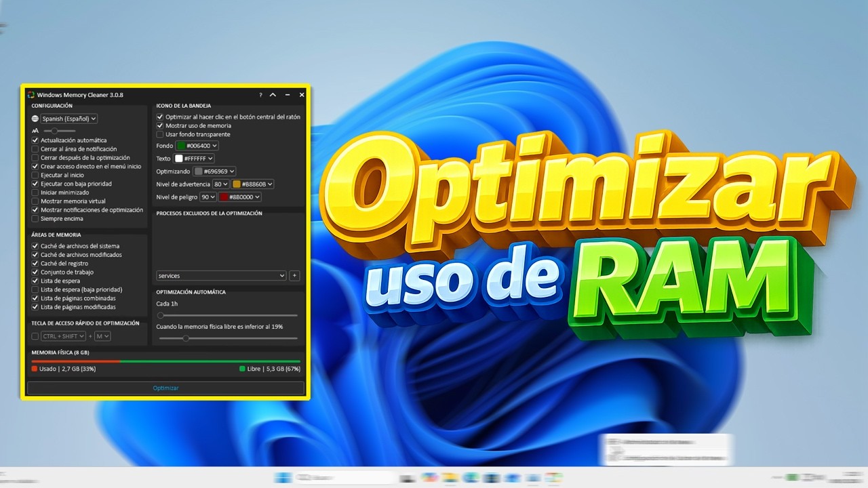Screen dimensions: 868x488
Task: Click the font size AA icon
Action: coord(35,130)
